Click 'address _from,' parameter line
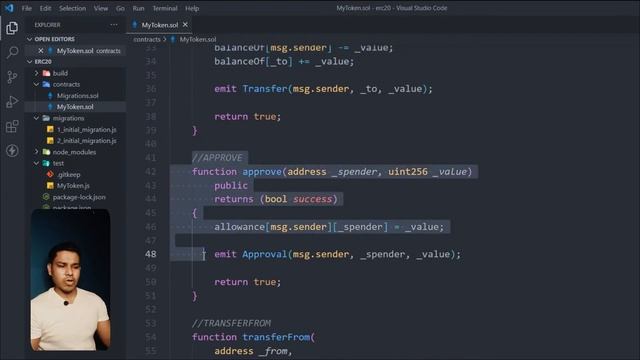640x360 pixels. pyautogui.click(x=253, y=351)
